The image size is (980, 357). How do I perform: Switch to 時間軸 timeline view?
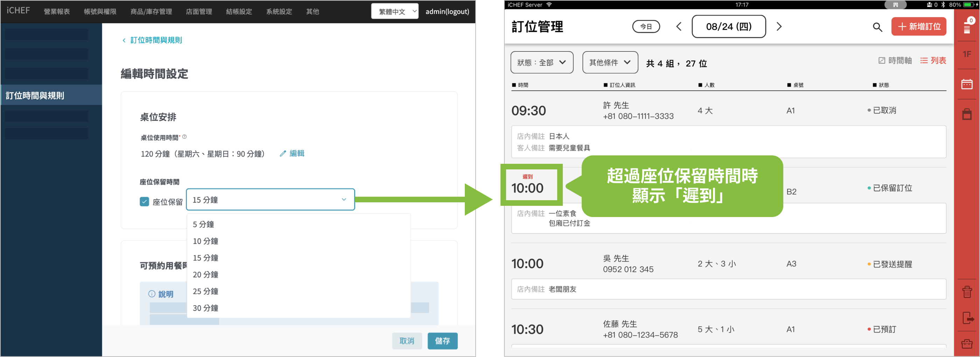(x=895, y=61)
